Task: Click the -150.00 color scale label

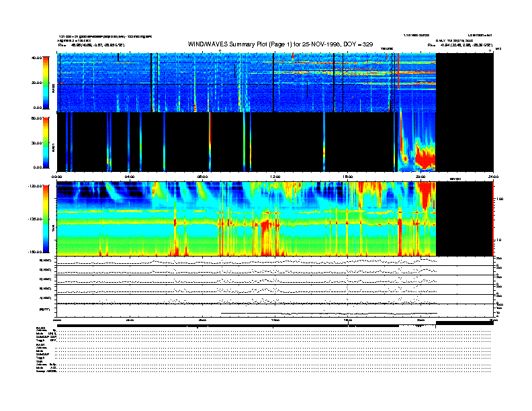Action: click(x=36, y=252)
